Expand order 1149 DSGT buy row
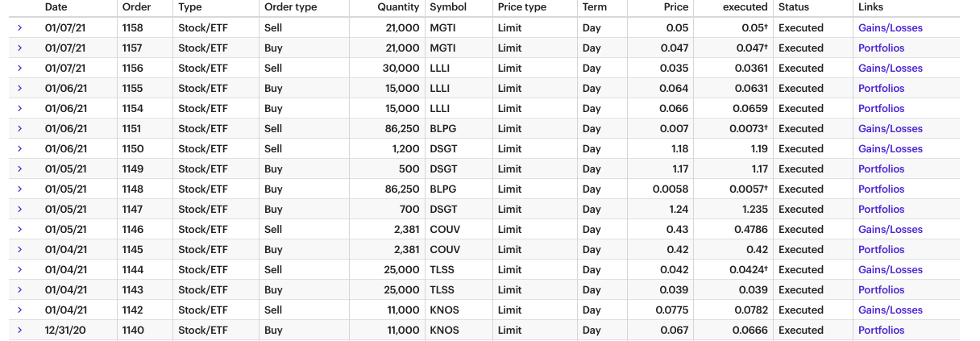The width and height of the screenshot is (980, 341). (19, 168)
